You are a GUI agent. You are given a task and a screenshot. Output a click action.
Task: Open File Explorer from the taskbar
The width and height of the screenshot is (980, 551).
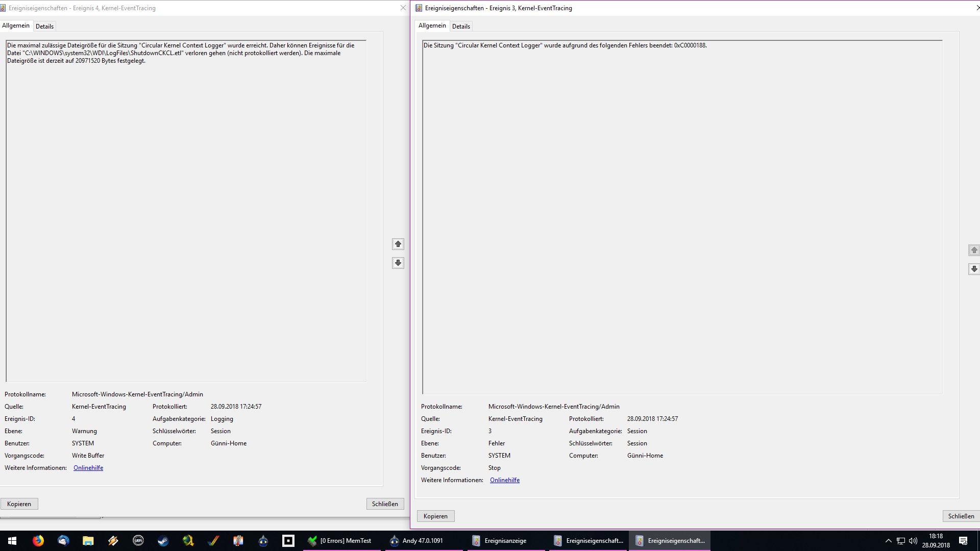click(88, 541)
